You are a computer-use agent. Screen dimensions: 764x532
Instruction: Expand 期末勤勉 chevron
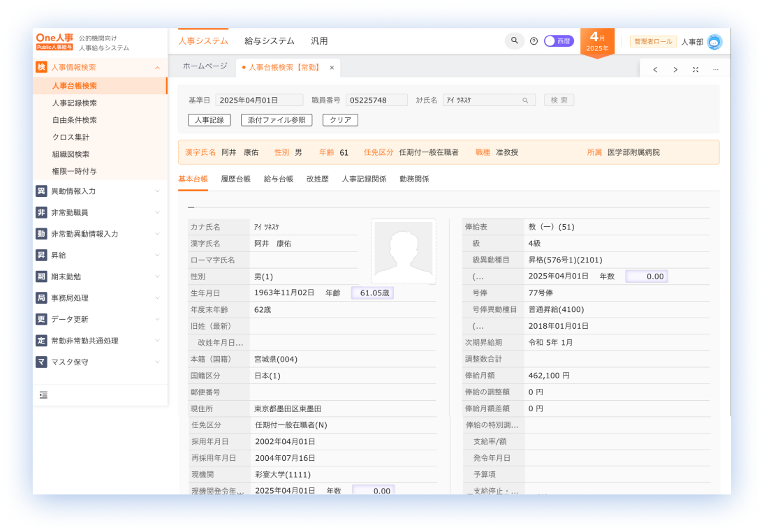157,276
